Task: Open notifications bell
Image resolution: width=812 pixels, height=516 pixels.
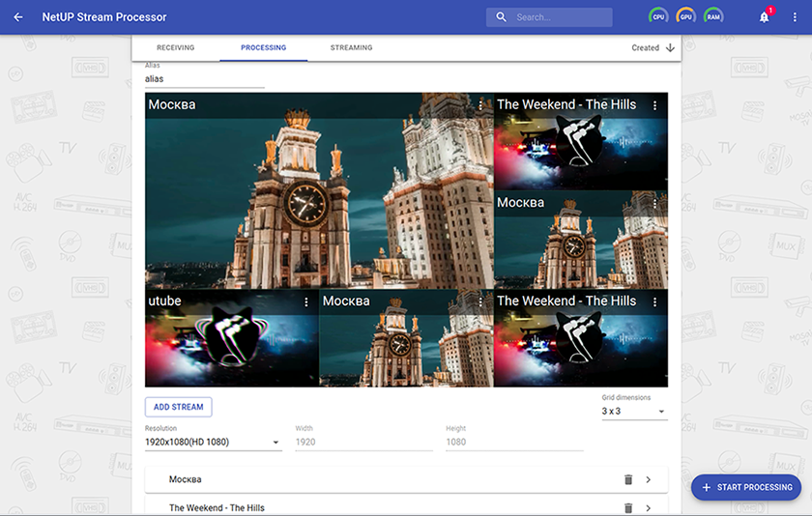Action: pyautogui.click(x=765, y=17)
